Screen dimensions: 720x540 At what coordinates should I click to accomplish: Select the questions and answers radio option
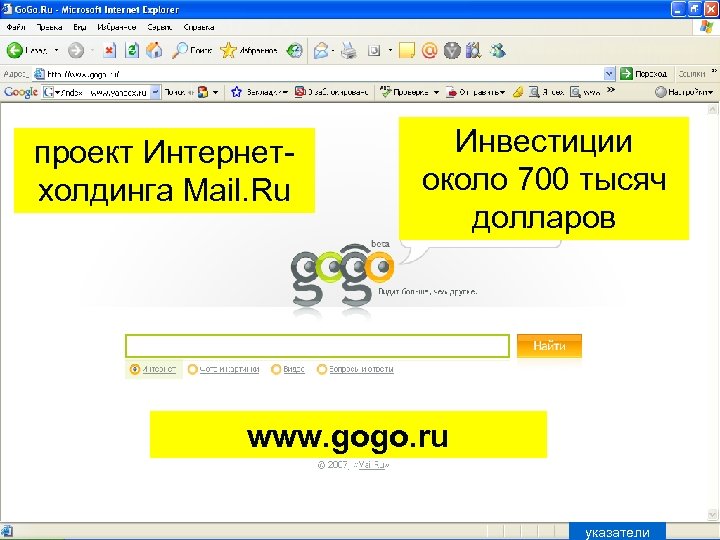tap(322, 369)
